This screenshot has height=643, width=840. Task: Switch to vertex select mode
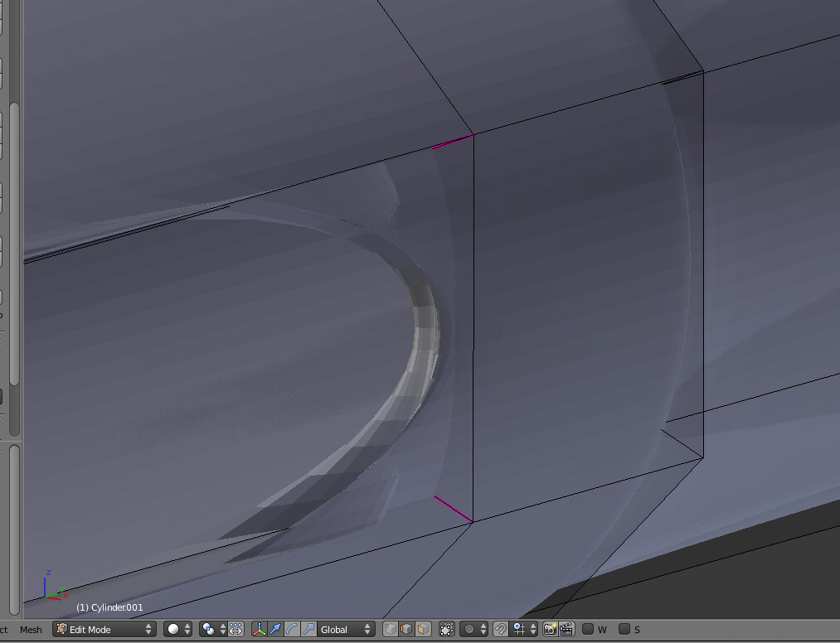[390, 629]
